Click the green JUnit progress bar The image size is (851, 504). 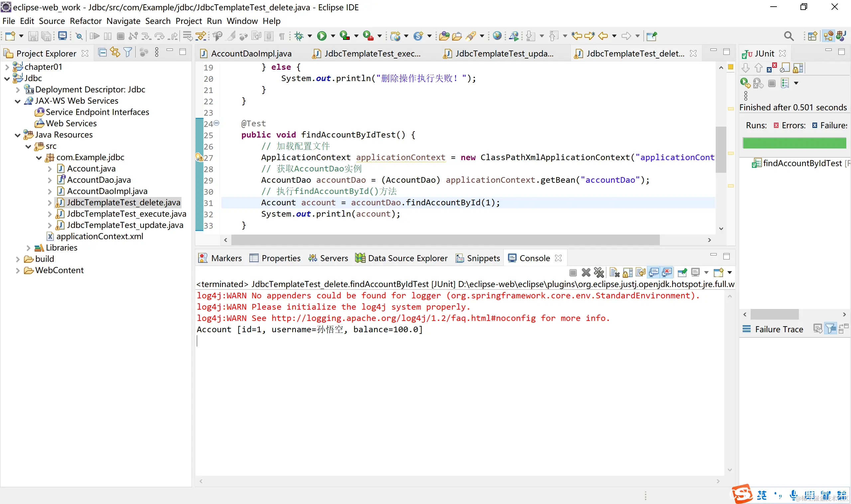pos(794,143)
